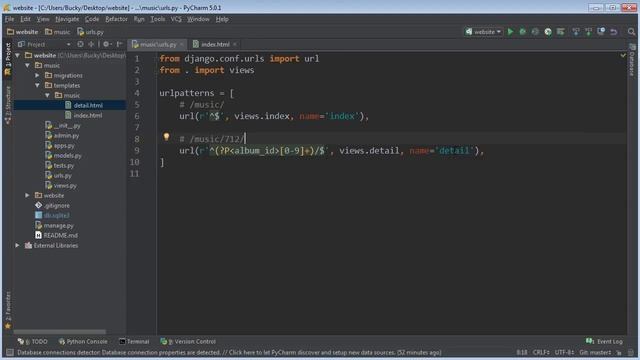Click the Revert undo arrow icon
The height and width of the screenshot is (360, 640).
[x=613, y=31]
